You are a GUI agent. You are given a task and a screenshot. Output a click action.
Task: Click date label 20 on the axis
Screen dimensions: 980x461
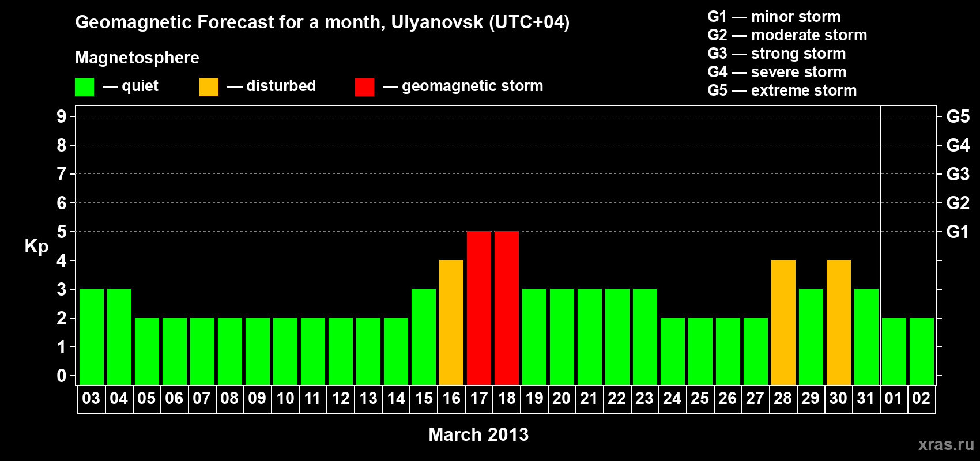click(561, 398)
